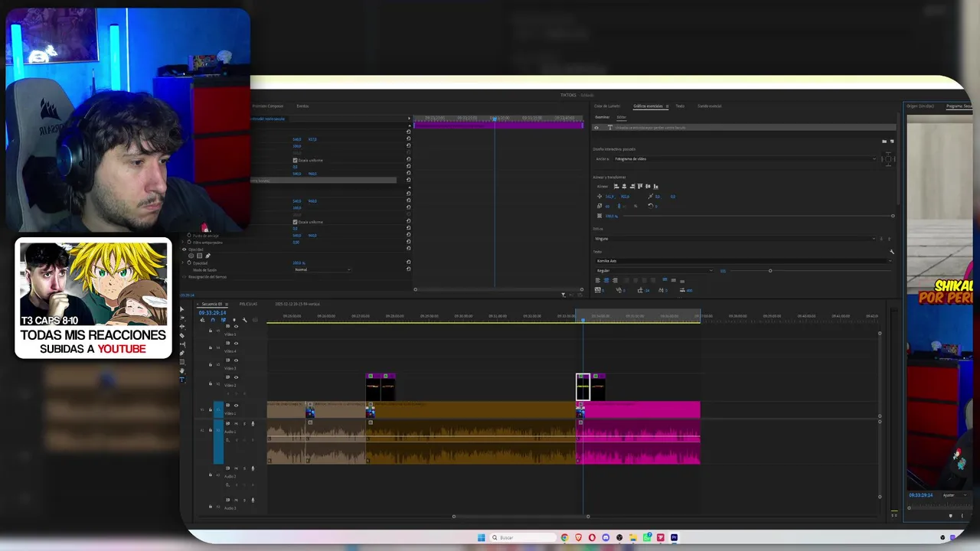Image resolution: width=980 pixels, height=551 pixels.
Task: Solo the Audio 1 track
Action: [243, 423]
